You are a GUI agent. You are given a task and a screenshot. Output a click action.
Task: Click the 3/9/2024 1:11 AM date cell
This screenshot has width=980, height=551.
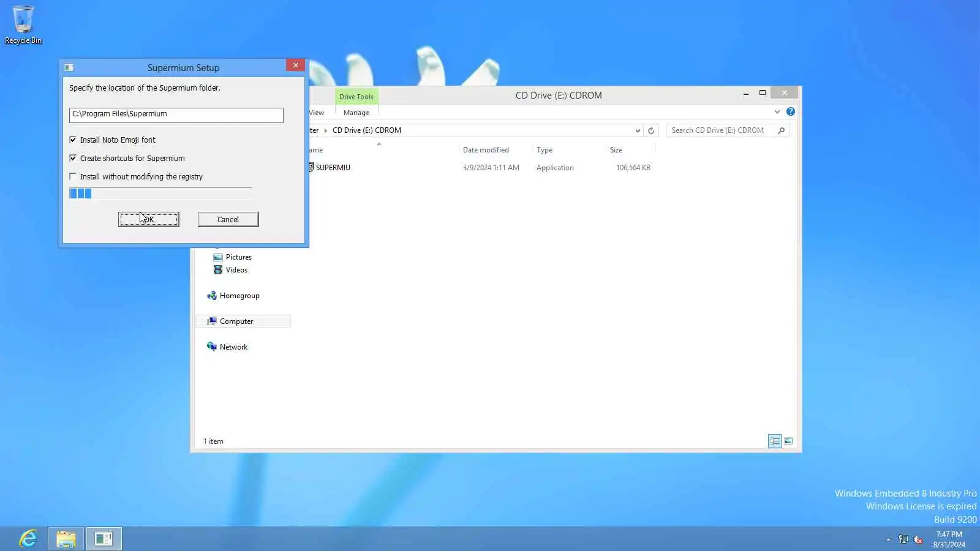491,168
